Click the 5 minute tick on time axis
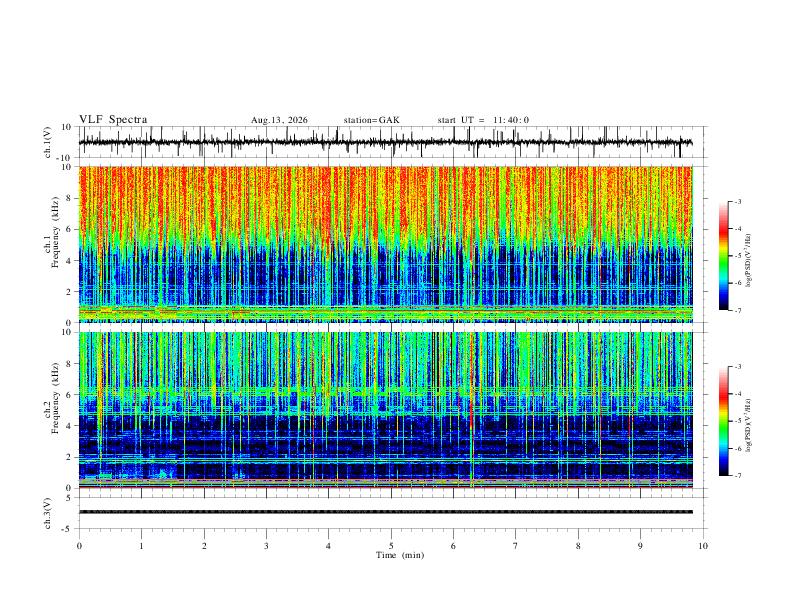 [x=391, y=546]
